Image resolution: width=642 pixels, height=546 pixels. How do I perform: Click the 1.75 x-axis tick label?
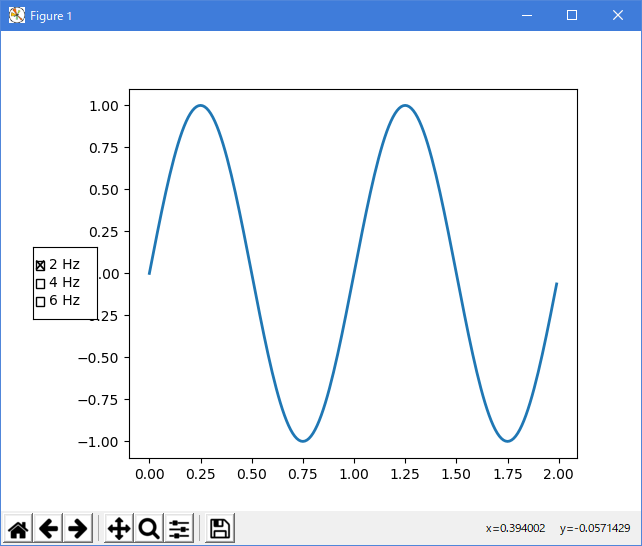point(508,474)
